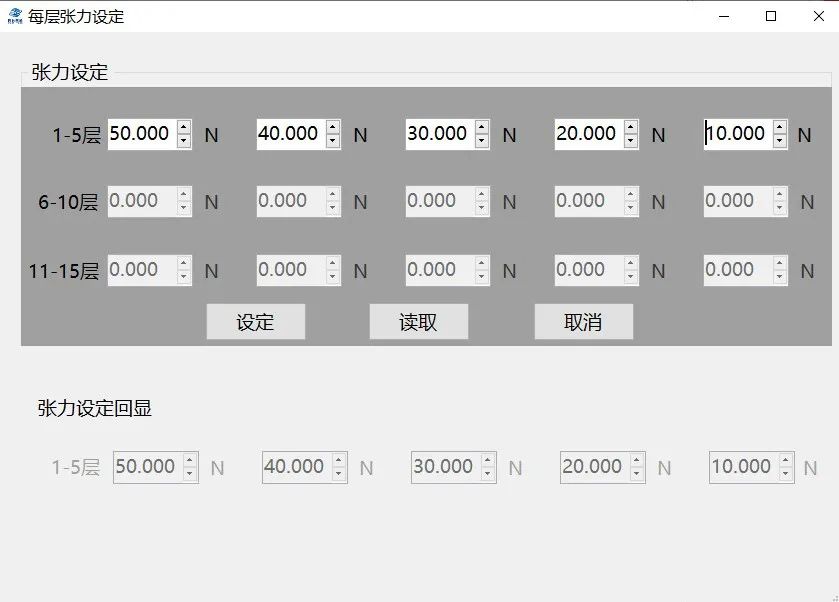839x602 pixels.
Task: Click down arrow of fifth 11-15层 spinner
Action: 780,277
